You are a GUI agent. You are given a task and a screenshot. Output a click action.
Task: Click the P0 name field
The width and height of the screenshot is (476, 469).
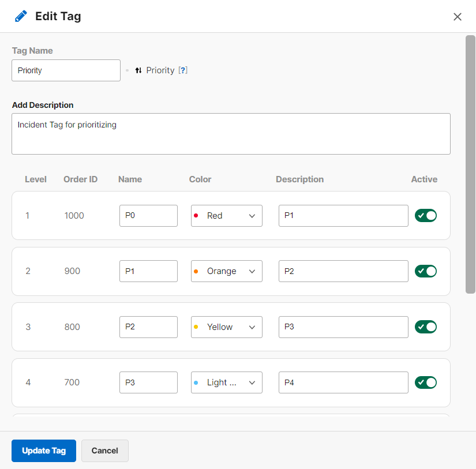(x=148, y=216)
